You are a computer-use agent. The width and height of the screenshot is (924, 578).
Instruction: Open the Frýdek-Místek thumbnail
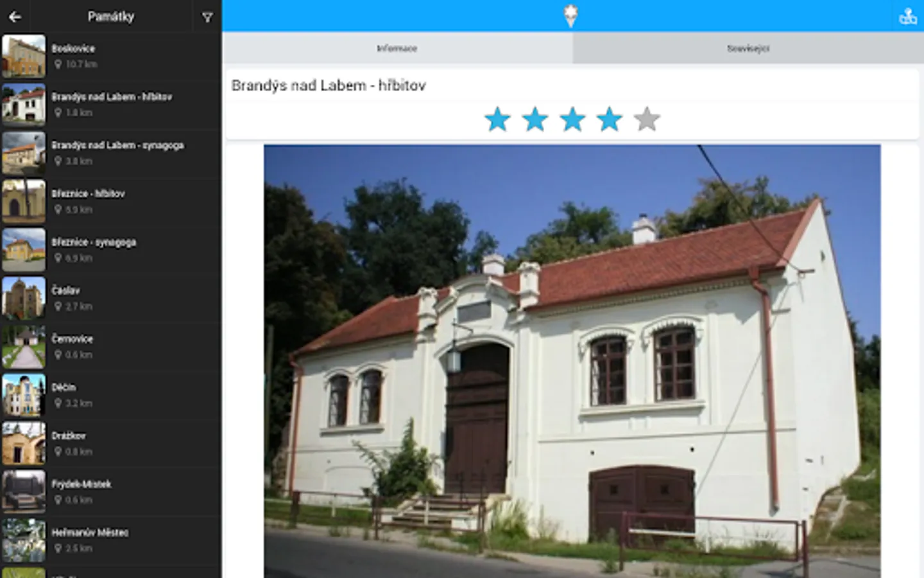24,491
